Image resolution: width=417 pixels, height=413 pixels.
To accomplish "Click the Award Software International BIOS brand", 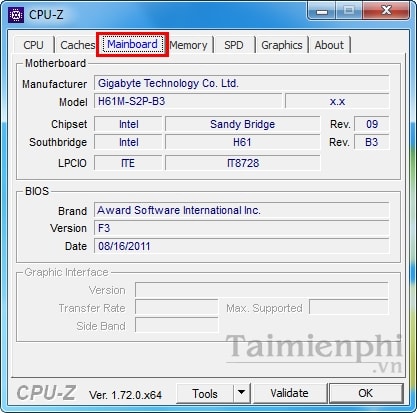I will pos(241,210).
